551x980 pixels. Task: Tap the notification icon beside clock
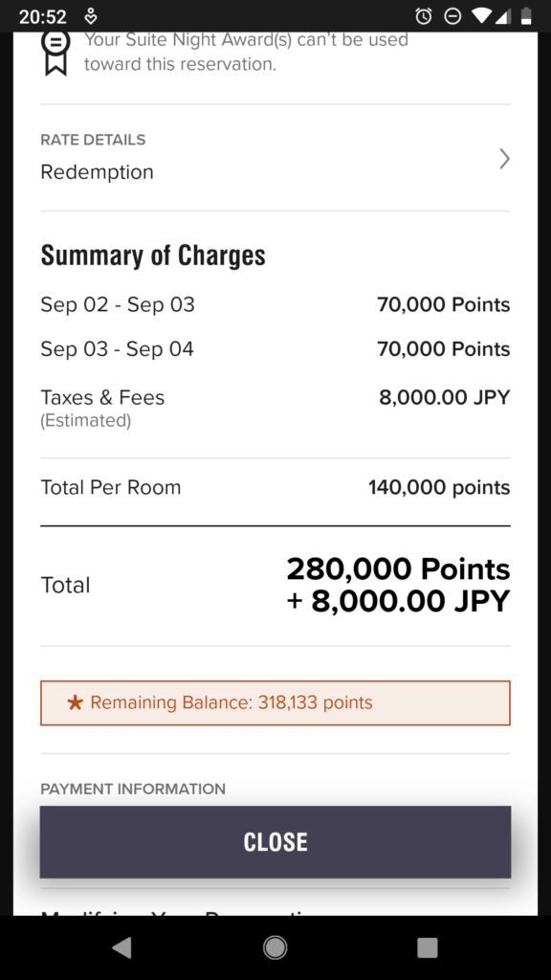click(x=91, y=16)
